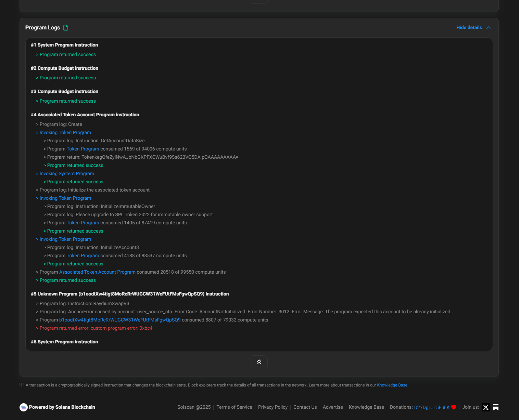Viewport: 519px width, 420px height.
Task: Open Token Program link in the 1405 units line
Action: pyautogui.click(x=83, y=223)
